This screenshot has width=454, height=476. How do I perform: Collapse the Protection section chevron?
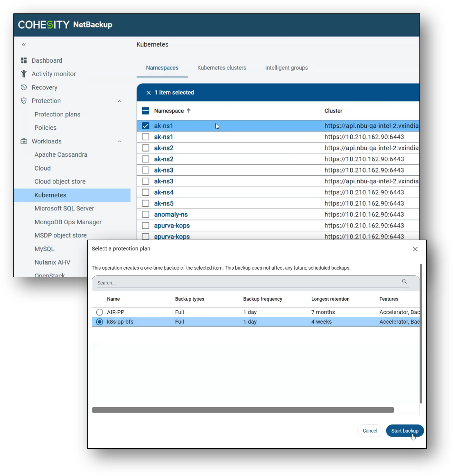click(119, 101)
